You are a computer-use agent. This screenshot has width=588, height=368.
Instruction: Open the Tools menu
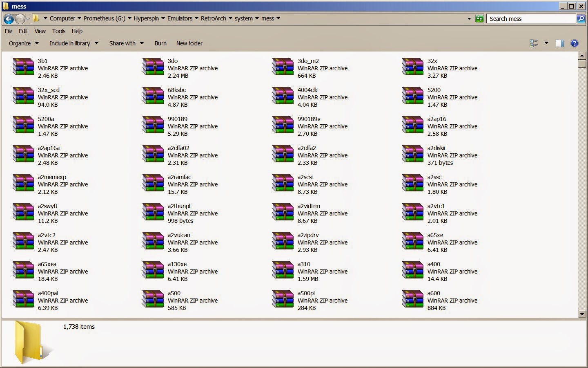(59, 31)
